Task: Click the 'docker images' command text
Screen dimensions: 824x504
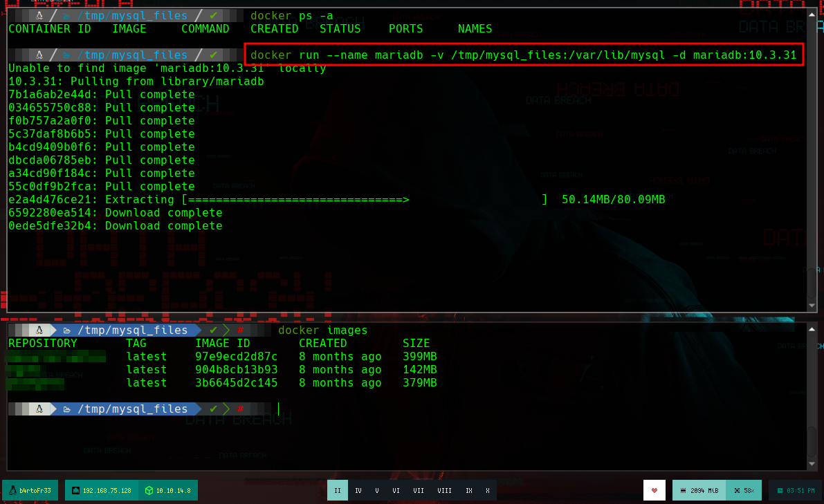Action: [x=322, y=330]
